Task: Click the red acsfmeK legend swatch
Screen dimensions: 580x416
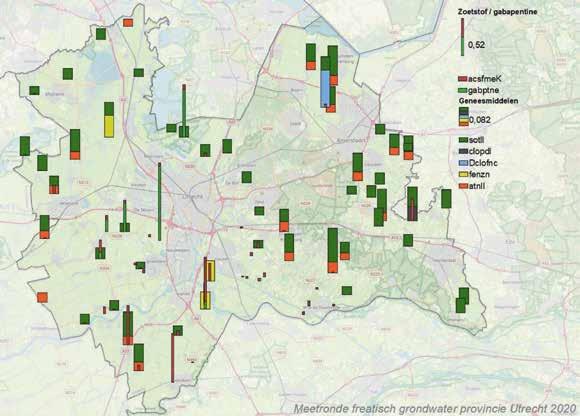Action: pos(463,79)
